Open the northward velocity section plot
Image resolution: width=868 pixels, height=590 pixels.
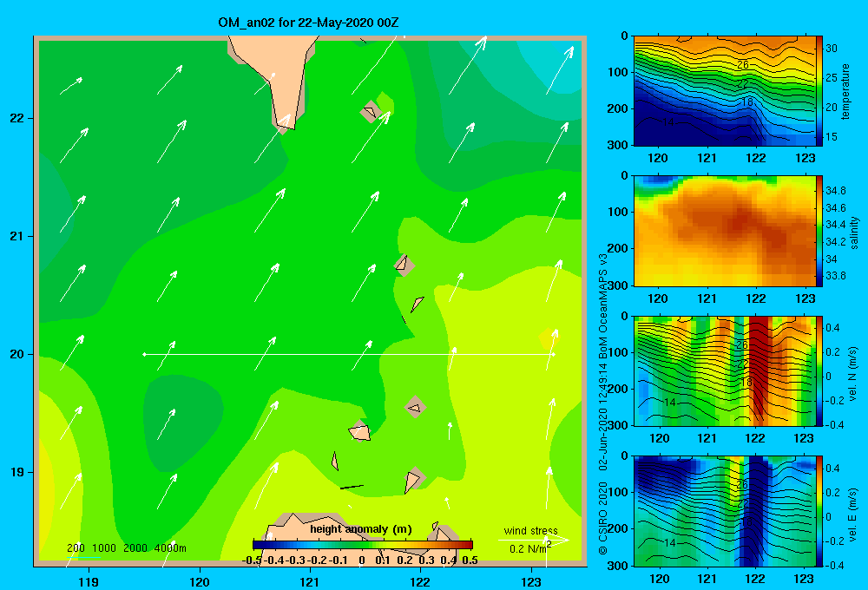[x=725, y=370]
